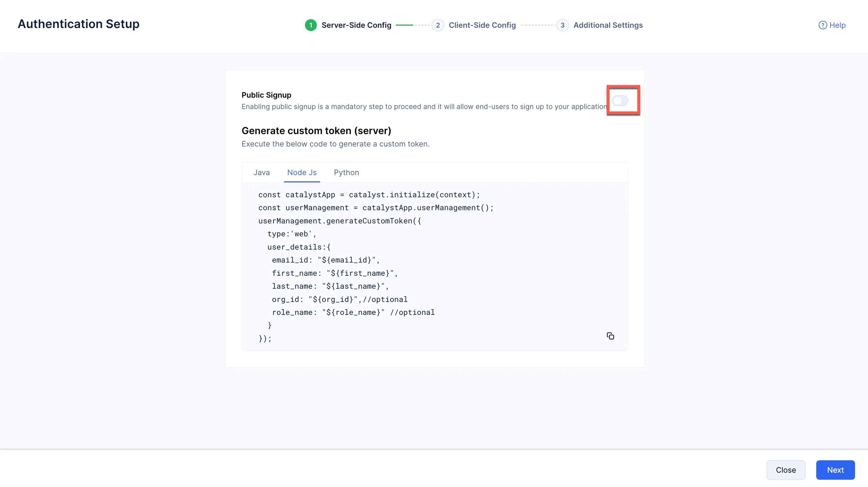Go to Client-Side Config step label
Image resolution: width=868 pixels, height=487 pixels.
click(x=482, y=25)
